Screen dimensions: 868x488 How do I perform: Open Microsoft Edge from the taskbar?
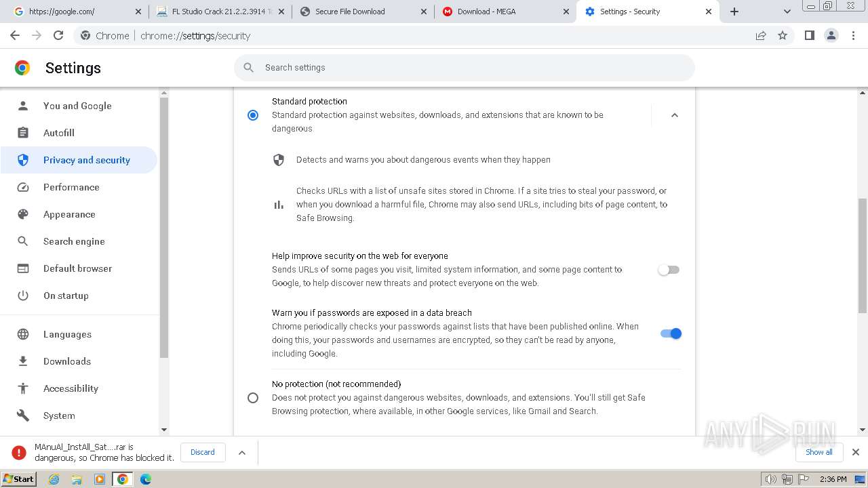145,479
